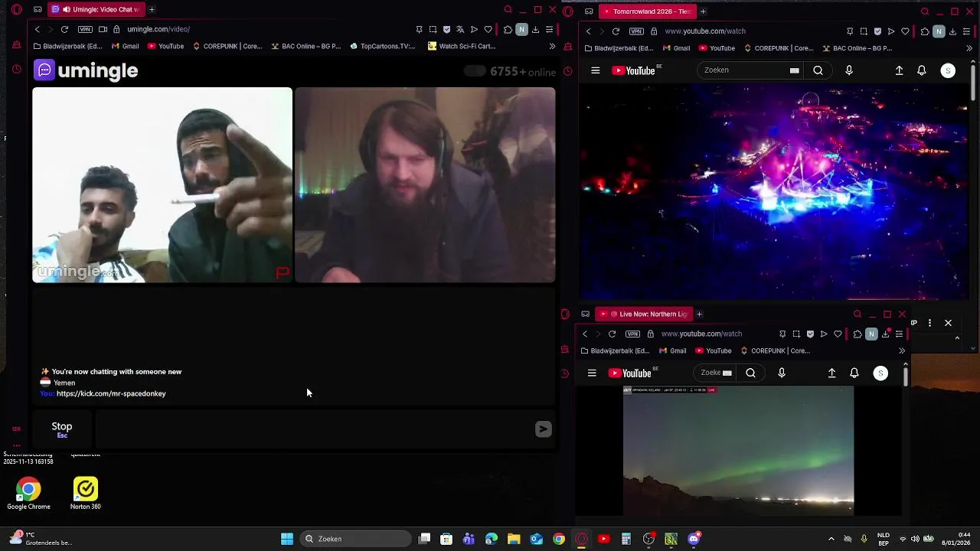Open YouTube guide menu in Tomorrowland window
This screenshot has height=551, width=980.
[x=595, y=70]
